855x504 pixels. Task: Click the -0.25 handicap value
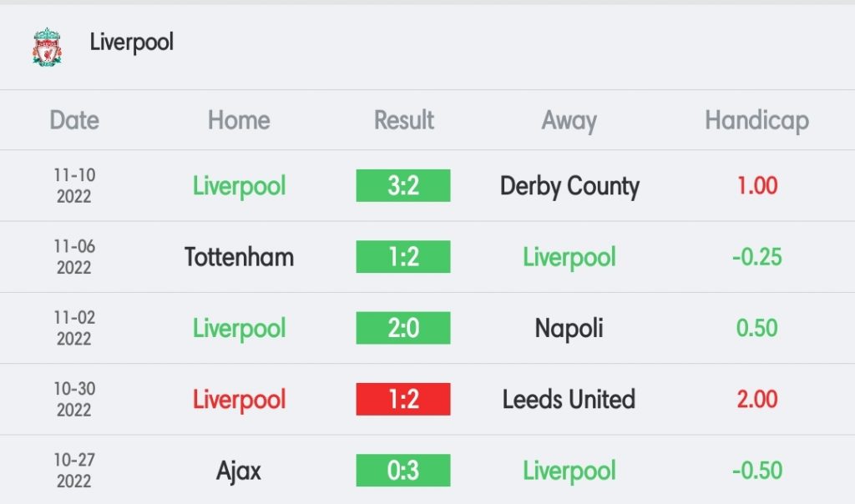(756, 257)
